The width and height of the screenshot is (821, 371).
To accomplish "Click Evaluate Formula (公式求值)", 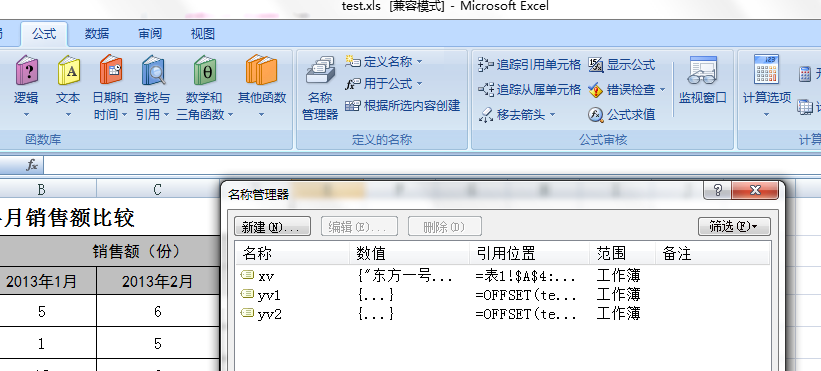I will [x=622, y=114].
